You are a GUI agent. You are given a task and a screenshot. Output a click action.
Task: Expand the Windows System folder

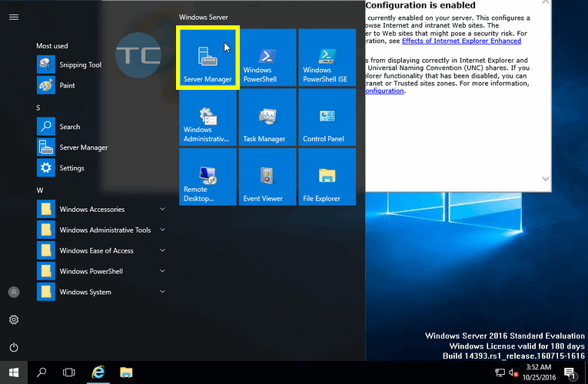point(102,292)
